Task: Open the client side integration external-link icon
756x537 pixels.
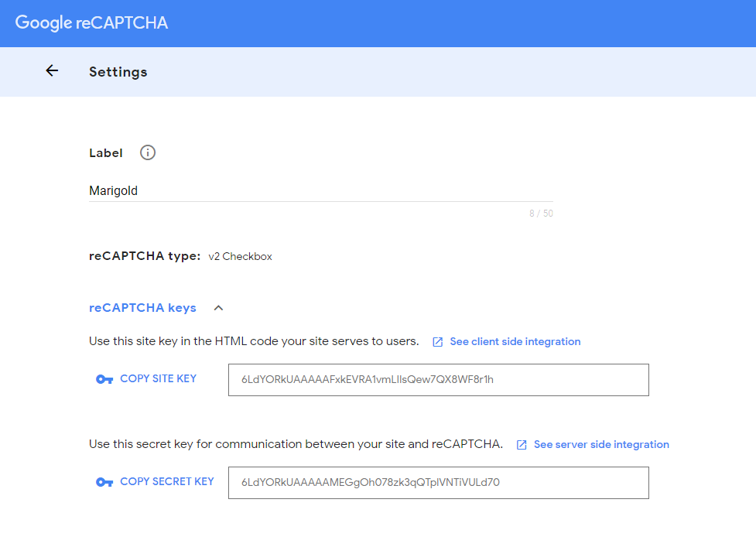Action: pyautogui.click(x=438, y=342)
